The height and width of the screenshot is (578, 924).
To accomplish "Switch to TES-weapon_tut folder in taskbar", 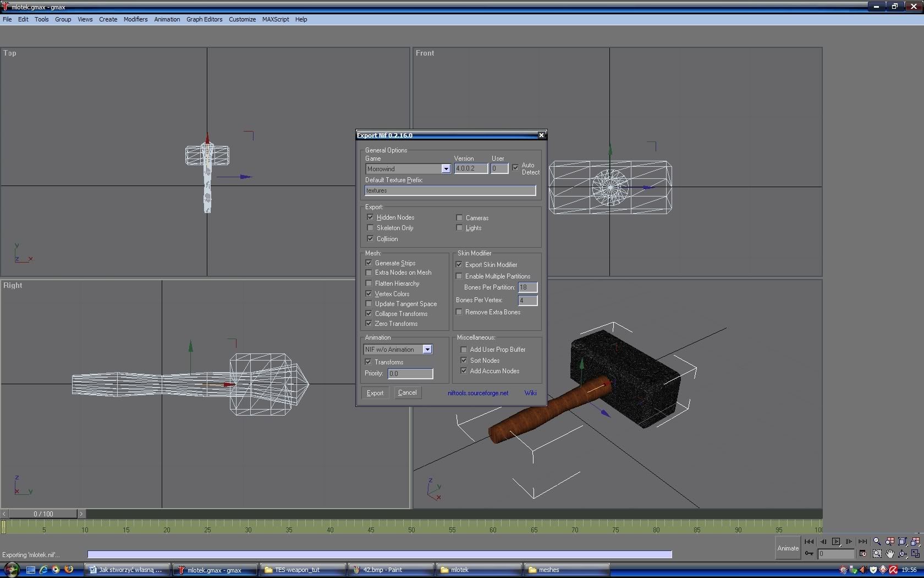I will click(303, 570).
